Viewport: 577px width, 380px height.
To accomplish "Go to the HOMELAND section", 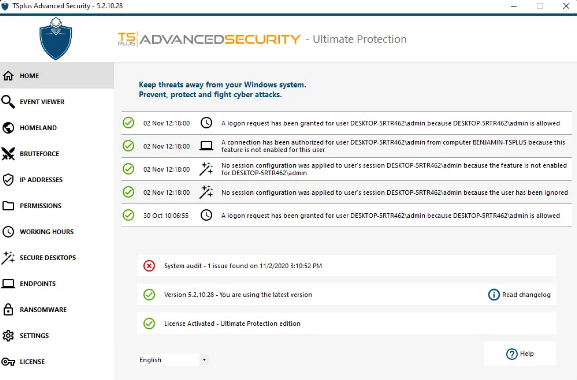I will 57,128.
